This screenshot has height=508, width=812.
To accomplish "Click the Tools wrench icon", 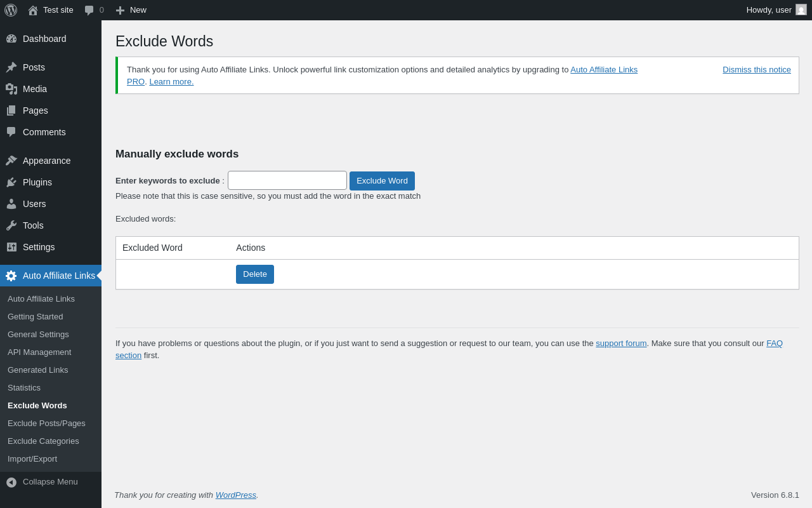I will [11, 225].
